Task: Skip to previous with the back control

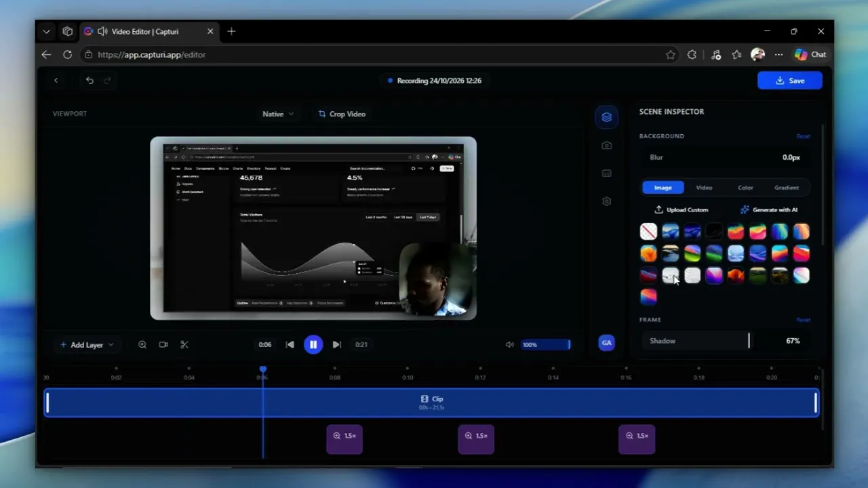Action: 290,344
